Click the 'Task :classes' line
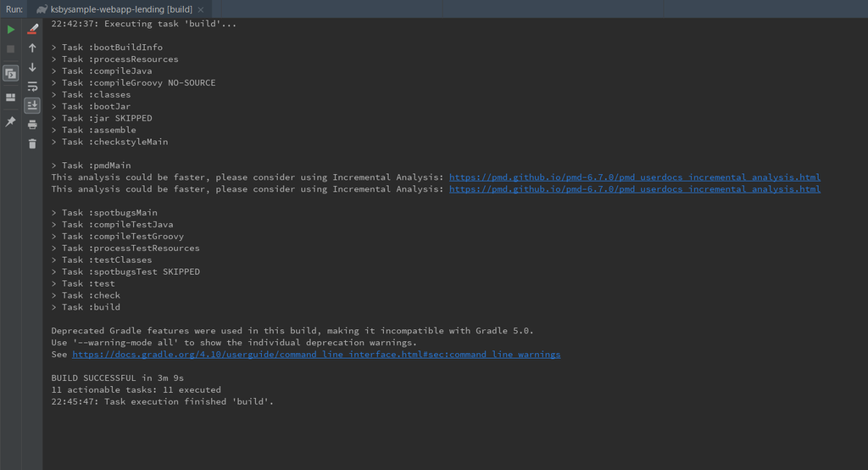The width and height of the screenshot is (868, 470). point(92,95)
